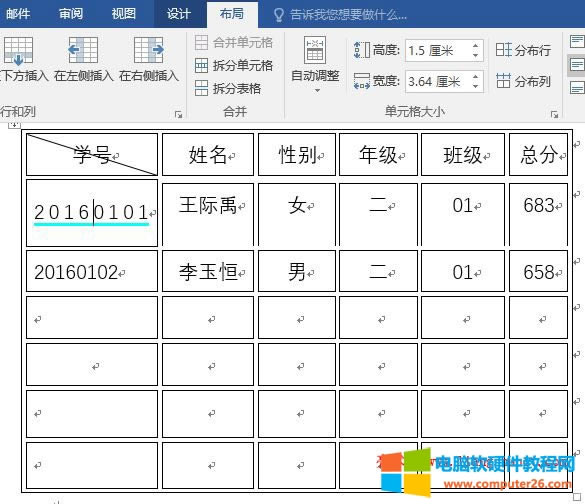Image resolution: width=585 pixels, height=504 pixels.
Task: Click Insert Left (在左侧插入) icon
Action: click(83, 50)
